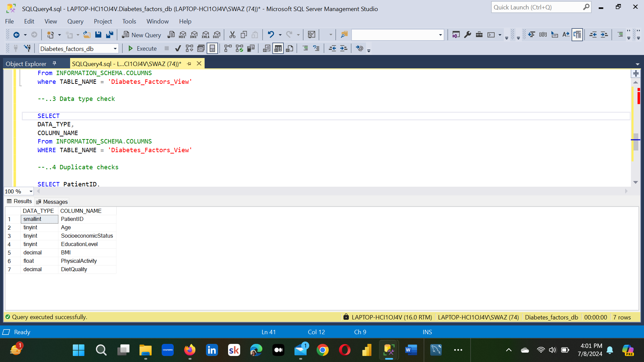Open the File menu
This screenshot has height=362, width=644.
pos(9,21)
